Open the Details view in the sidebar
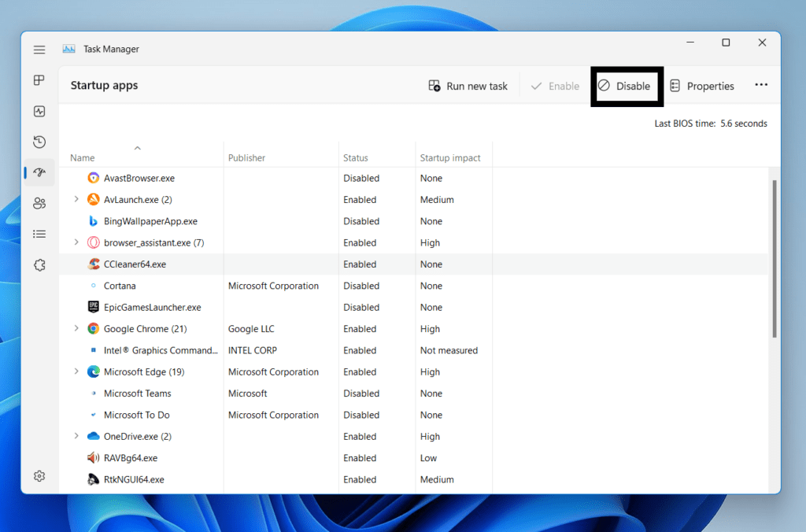Screen dimensions: 806x532 (x=39, y=234)
